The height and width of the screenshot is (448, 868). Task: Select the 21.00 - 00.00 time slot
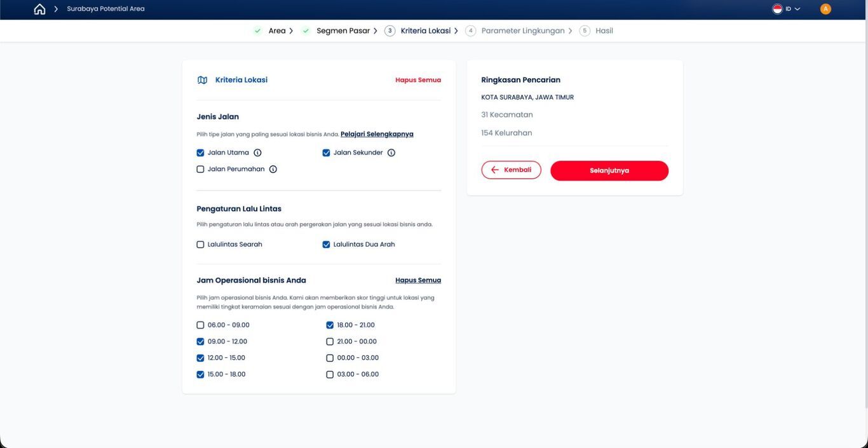[x=330, y=342]
